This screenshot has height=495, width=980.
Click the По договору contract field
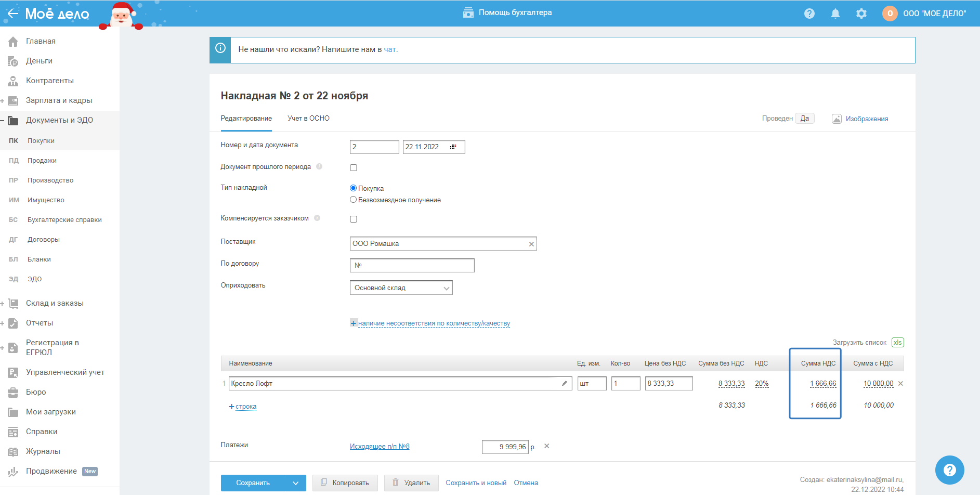[412, 265]
